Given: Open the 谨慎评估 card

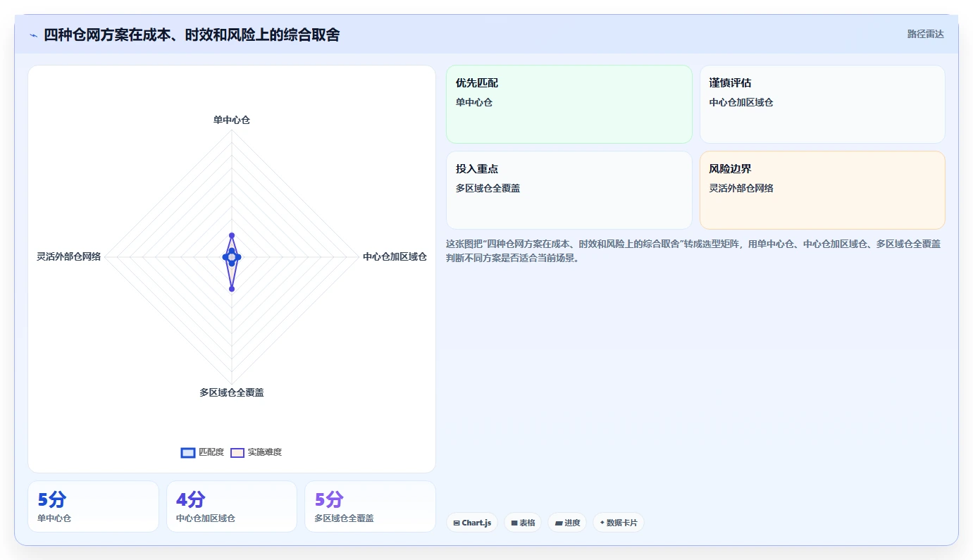Looking at the screenshot, I should 822,104.
